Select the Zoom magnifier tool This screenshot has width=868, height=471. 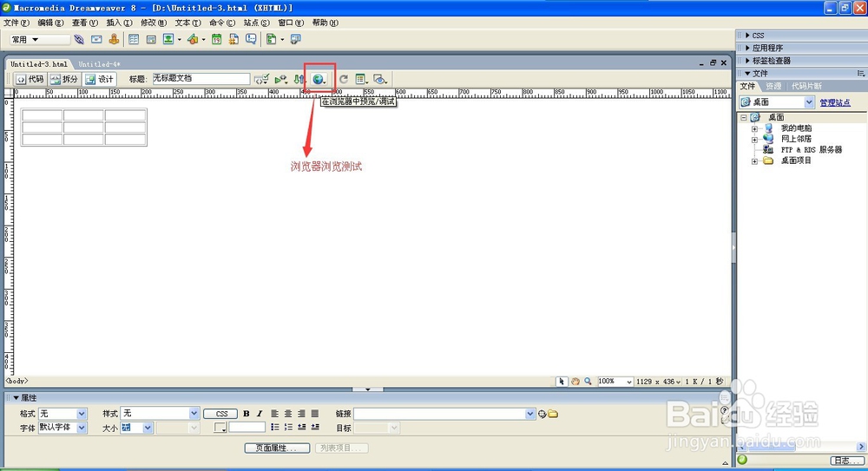point(588,382)
